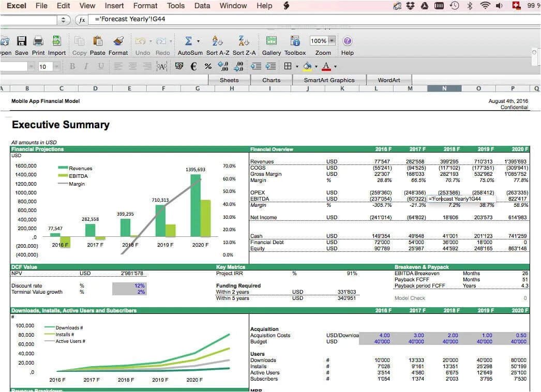541x392 pixels.
Task: Click the name box stepper arrows
Action: pos(63,20)
